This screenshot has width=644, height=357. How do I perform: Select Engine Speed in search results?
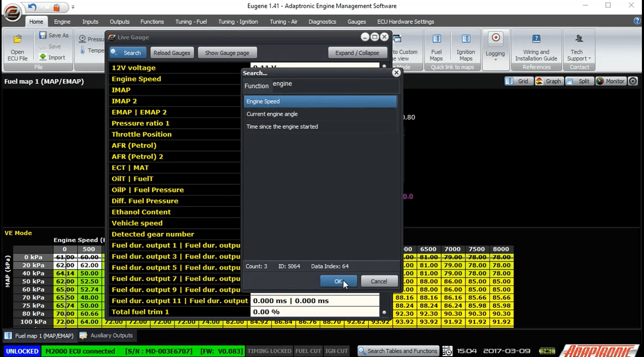[320, 101]
